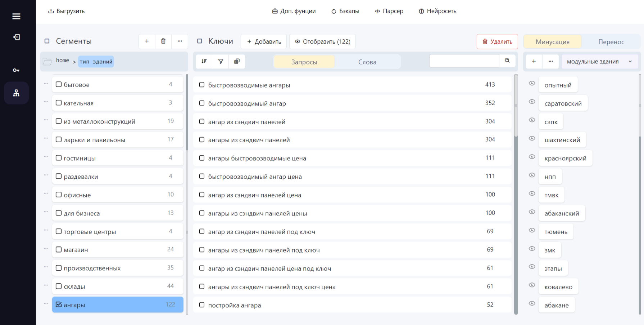The height and width of the screenshot is (325, 644).
Task: Click the red Удалить button
Action: point(497,41)
